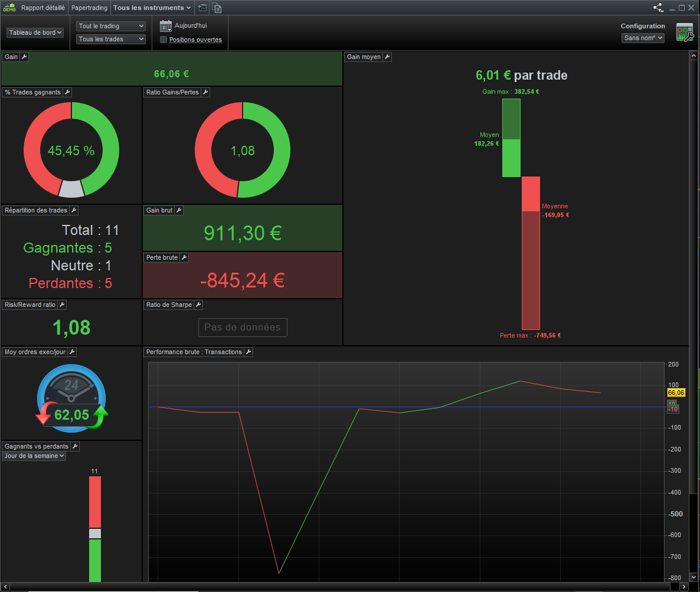Click the copy report icon in header
The width and height of the screenshot is (700, 592).
[x=217, y=8]
